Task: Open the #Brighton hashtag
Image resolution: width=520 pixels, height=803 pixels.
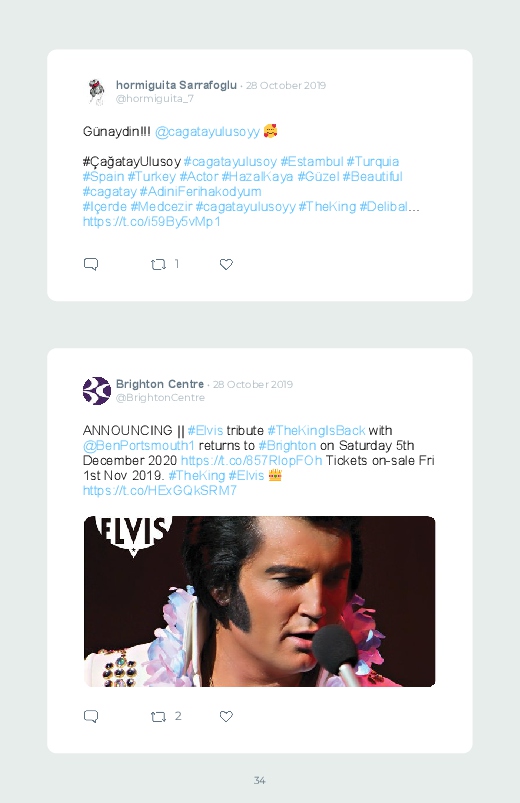Action: pyautogui.click(x=287, y=446)
